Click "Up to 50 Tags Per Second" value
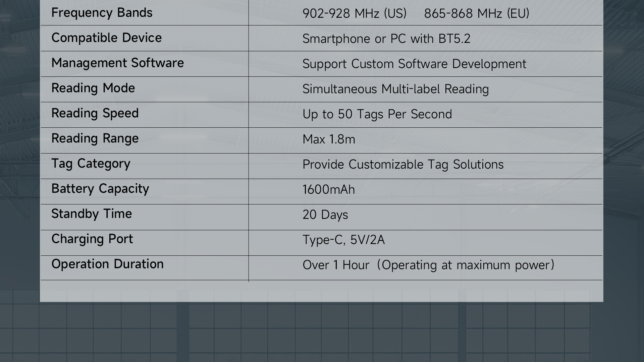 tap(377, 114)
